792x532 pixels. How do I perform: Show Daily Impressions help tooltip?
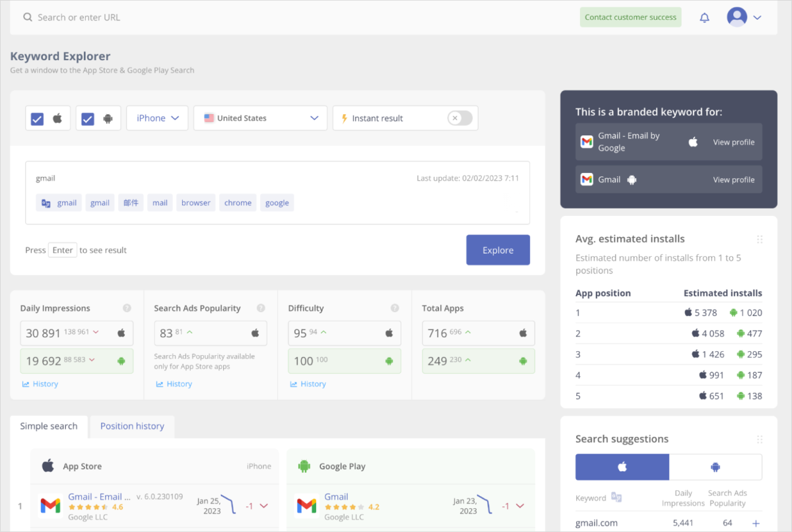pos(127,308)
